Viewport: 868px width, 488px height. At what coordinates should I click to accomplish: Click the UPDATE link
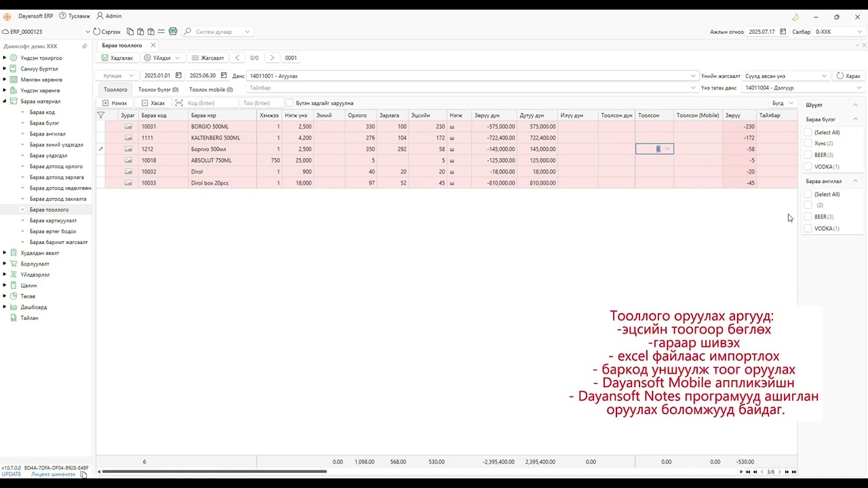click(12, 474)
